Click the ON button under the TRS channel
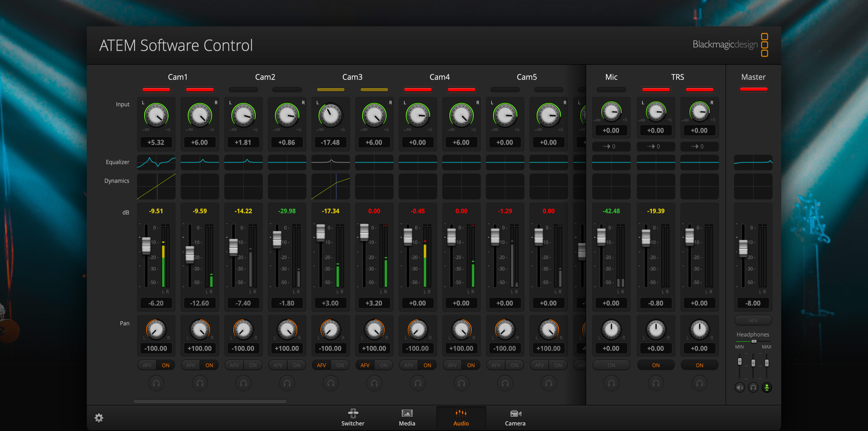This screenshot has width=868, height=431. click(656, 365)
